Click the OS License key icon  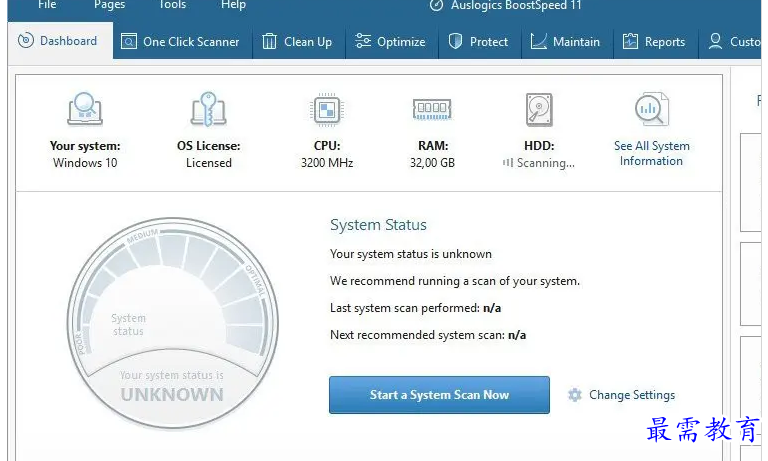click(209, 109)
